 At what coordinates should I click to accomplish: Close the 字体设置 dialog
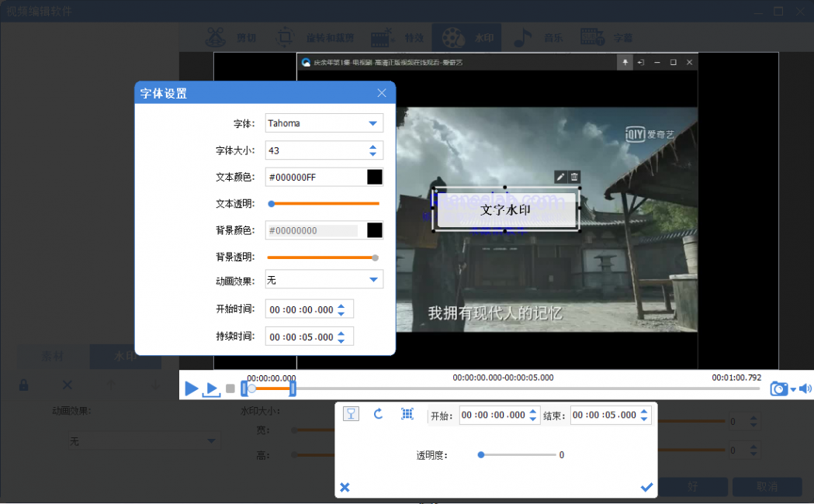click(382, 93)
